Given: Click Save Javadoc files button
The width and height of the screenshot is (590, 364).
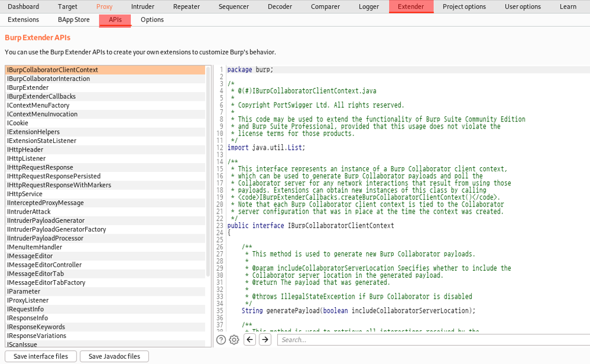Looking at the screenshot, I should click(x=115, y=356).
